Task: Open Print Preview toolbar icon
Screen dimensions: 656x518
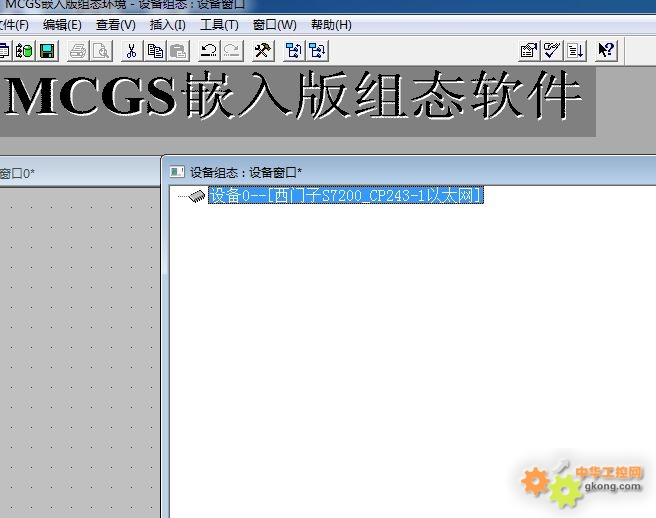Action: 102,51
